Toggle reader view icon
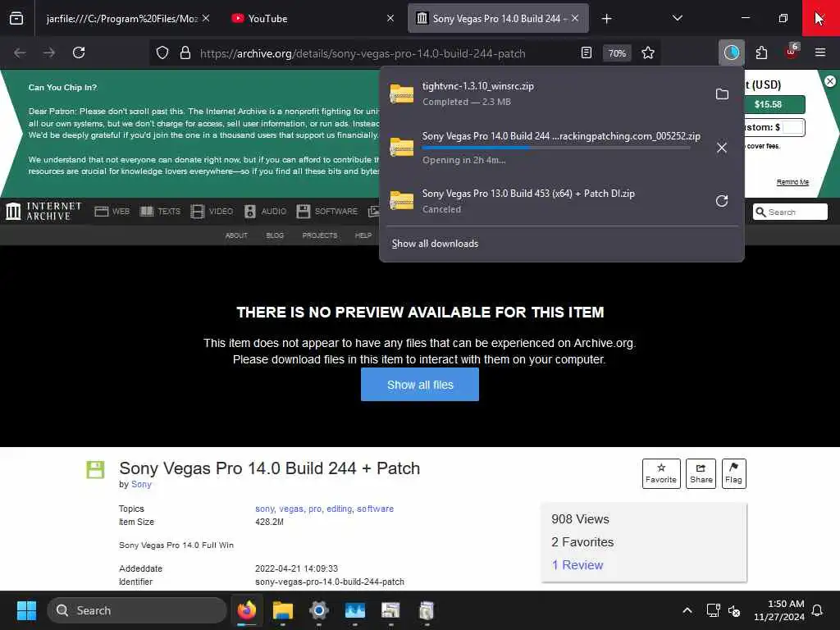This screenshot has height=630, width=840. [586, 52]
